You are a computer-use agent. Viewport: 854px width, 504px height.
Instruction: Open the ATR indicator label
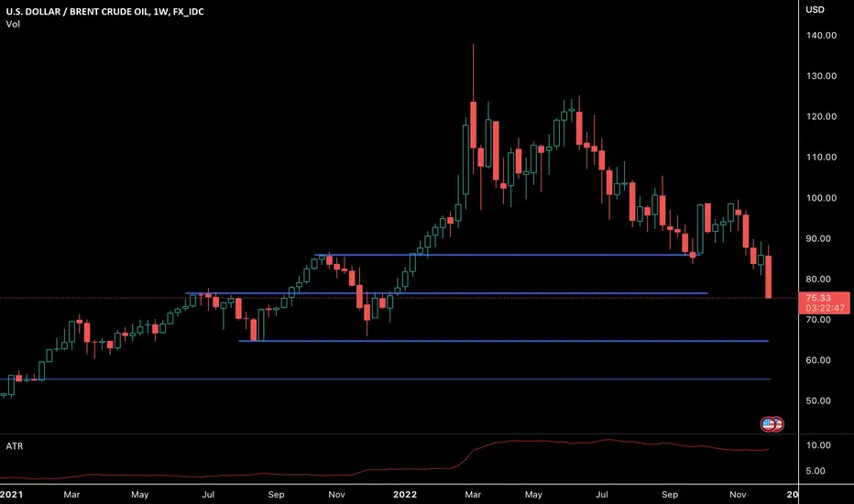15,446
